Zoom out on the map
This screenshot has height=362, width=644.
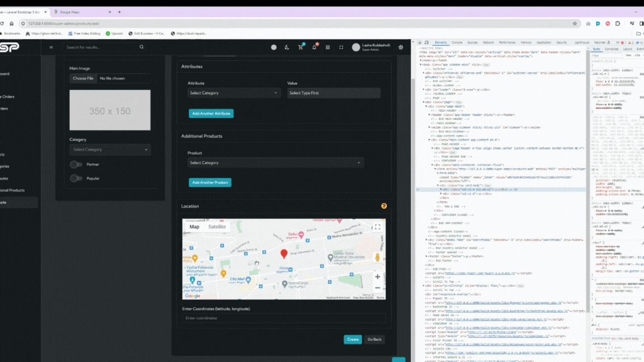[377, 288]
